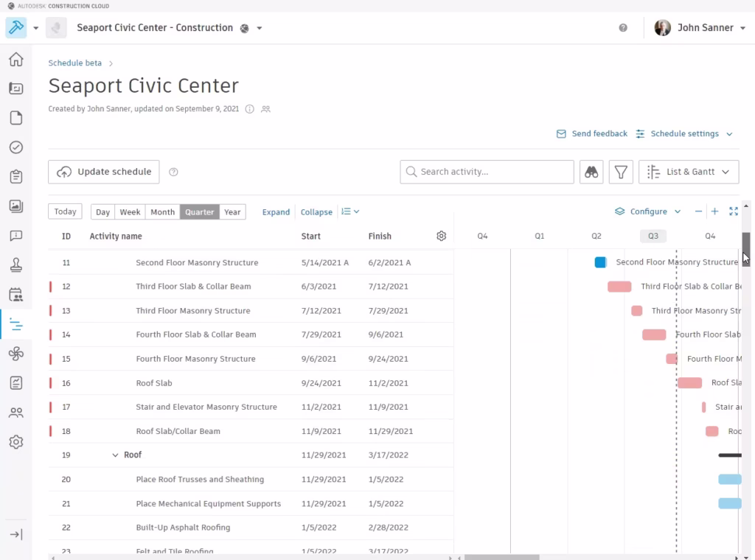Switch timescale to Day
Viewport: 755px width, 560px height.
tap(102, 212)
